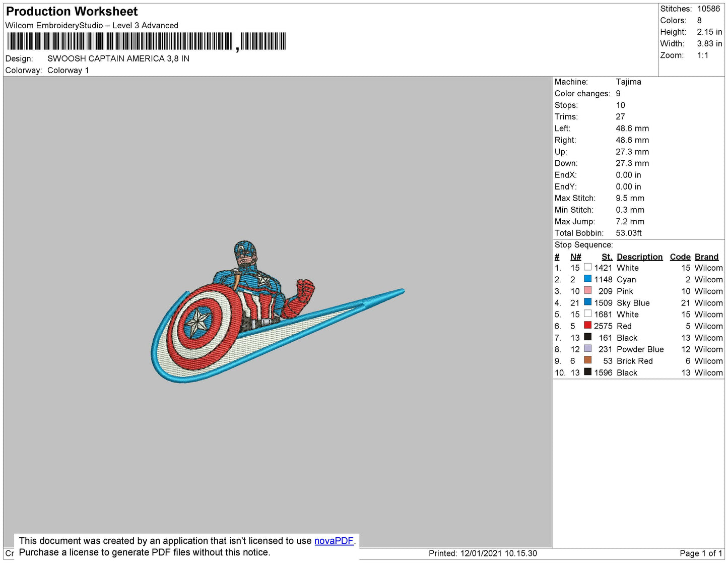This screenshot has height=563, width=728.
Task: Click the N# column header
Action: pyautogui.click(x=575, y=257)
